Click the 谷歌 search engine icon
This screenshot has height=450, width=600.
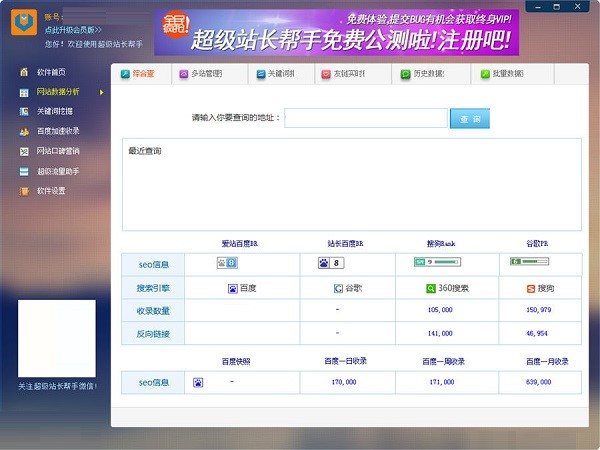(338, 289)
